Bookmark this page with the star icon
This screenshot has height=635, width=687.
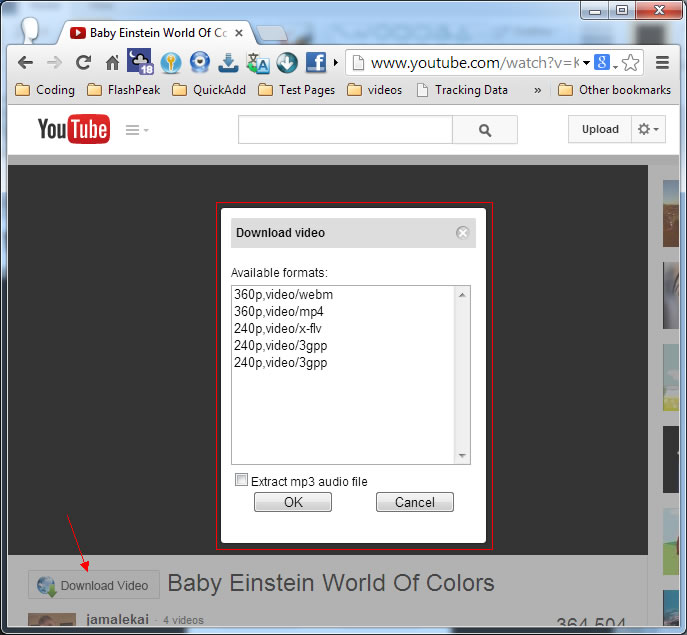[x=630, y=63]
